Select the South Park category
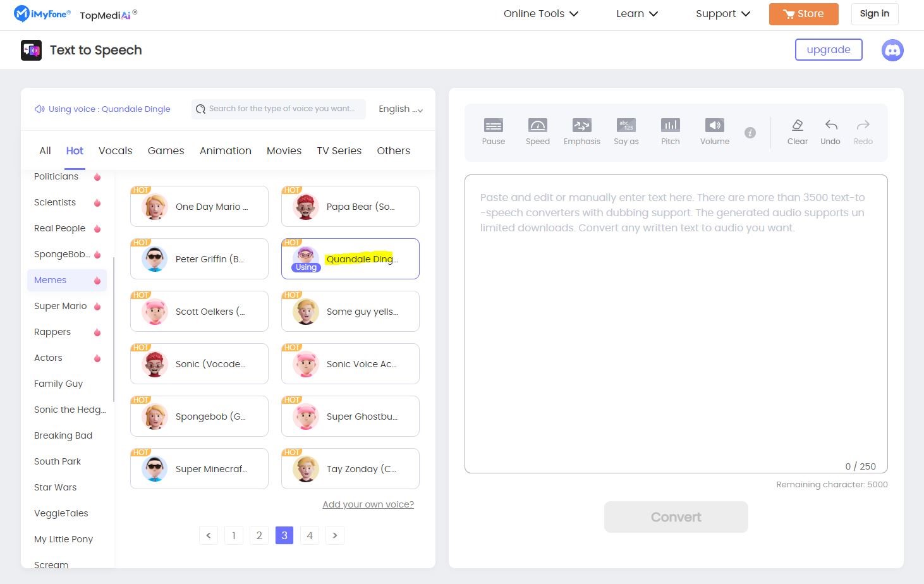 coord(67,461)
